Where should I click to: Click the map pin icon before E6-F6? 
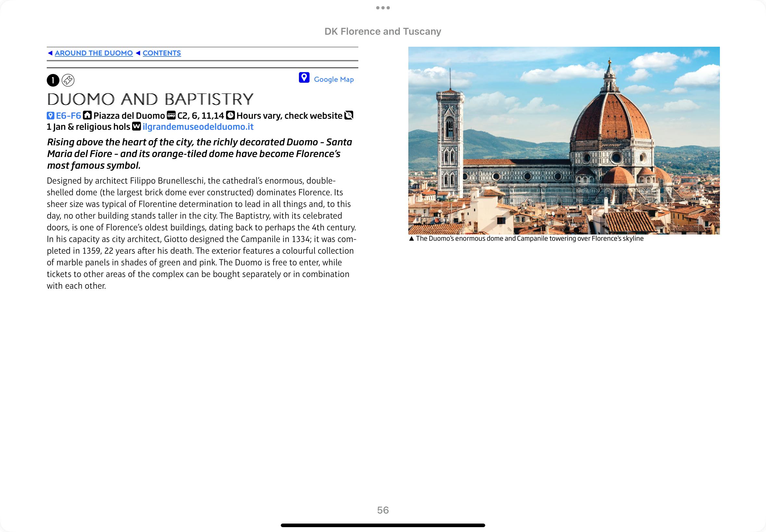tap(50, 116)
